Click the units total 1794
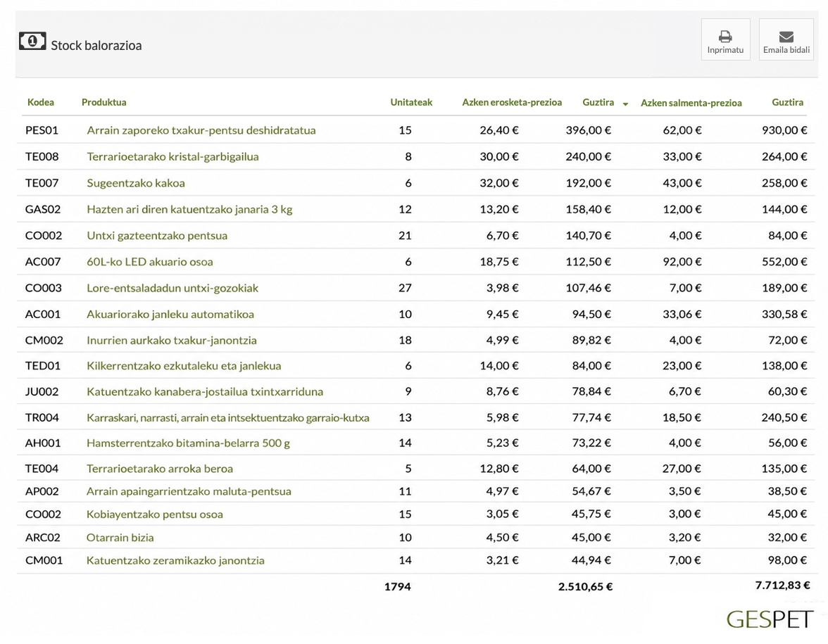This screenshot has width=828, height=644. coord(398,586)
